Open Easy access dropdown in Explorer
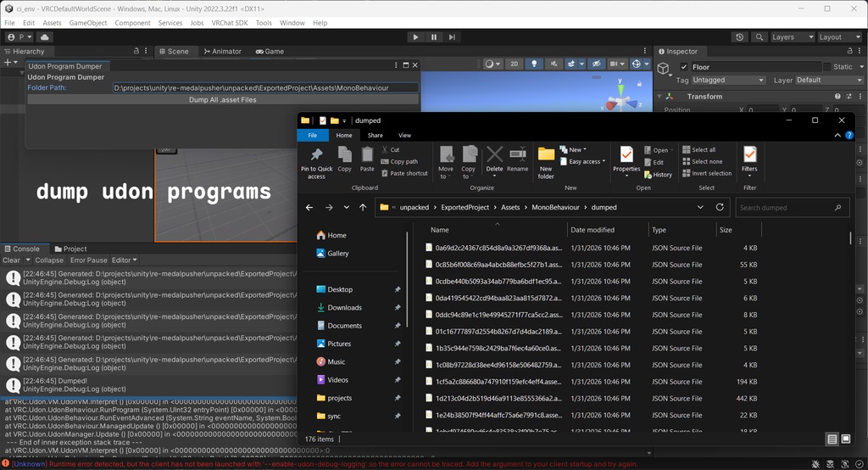 583,162
